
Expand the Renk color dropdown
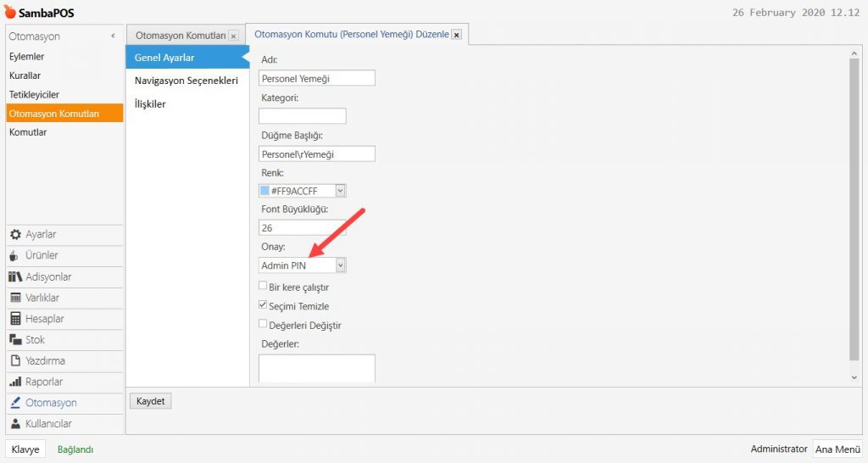tap(341, 191)
